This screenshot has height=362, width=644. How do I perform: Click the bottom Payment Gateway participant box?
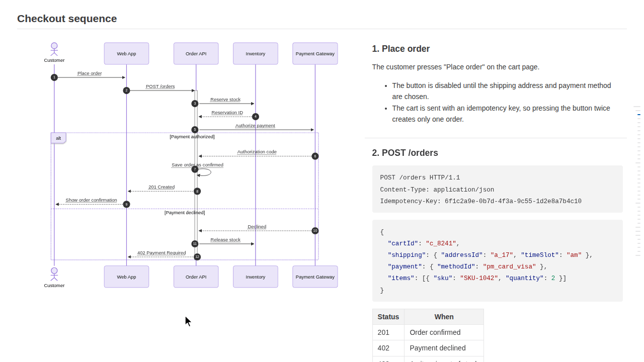click(315, 277)
